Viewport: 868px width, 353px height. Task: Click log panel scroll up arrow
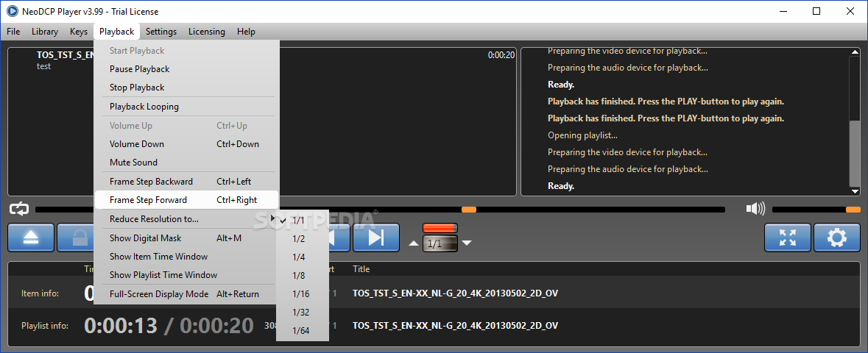pos(855,51)
